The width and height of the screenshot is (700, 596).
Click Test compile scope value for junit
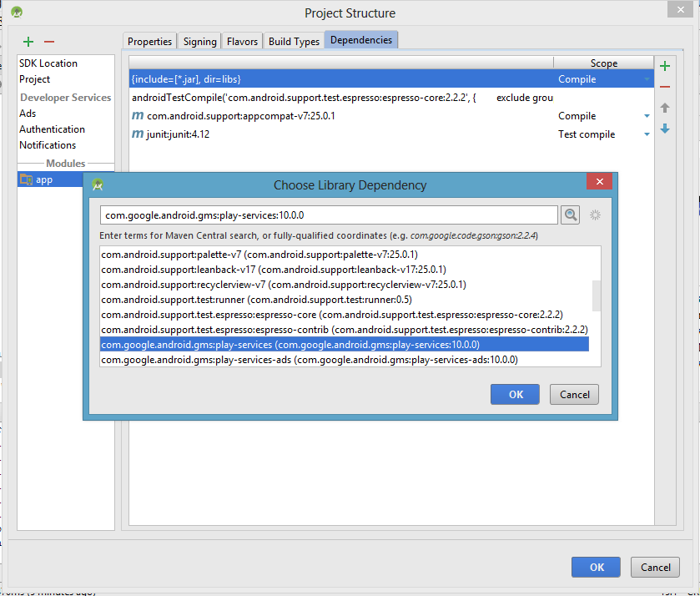[587, 134]
